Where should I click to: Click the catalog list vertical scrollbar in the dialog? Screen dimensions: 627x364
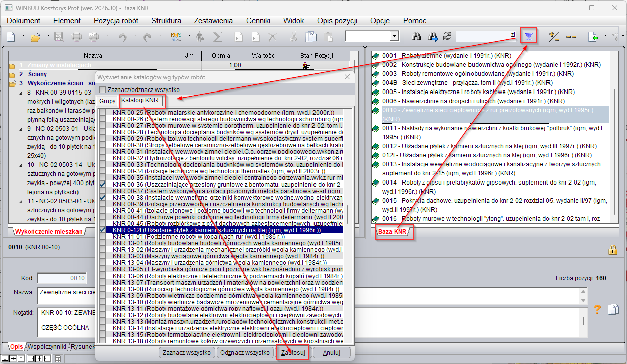coord(348,226)
